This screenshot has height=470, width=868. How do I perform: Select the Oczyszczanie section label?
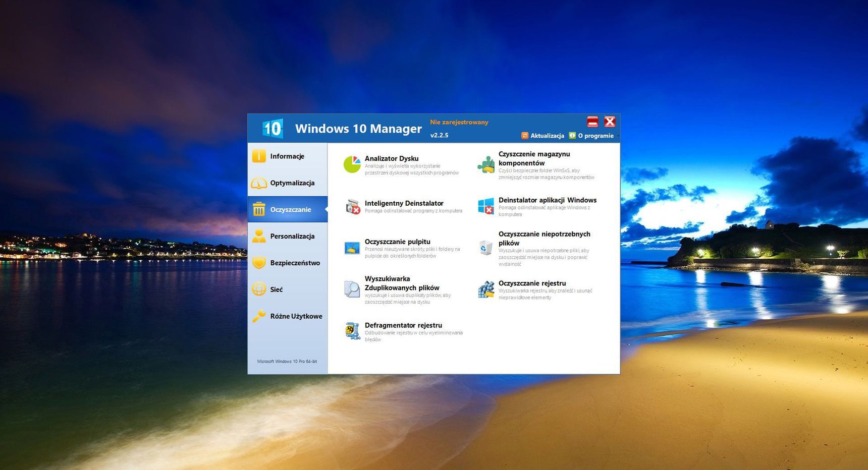click(x=291, y=209)
